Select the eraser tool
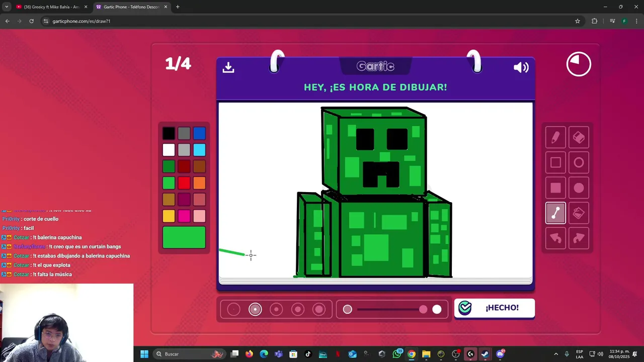644x362 pixels. click(x=579, y=137)
